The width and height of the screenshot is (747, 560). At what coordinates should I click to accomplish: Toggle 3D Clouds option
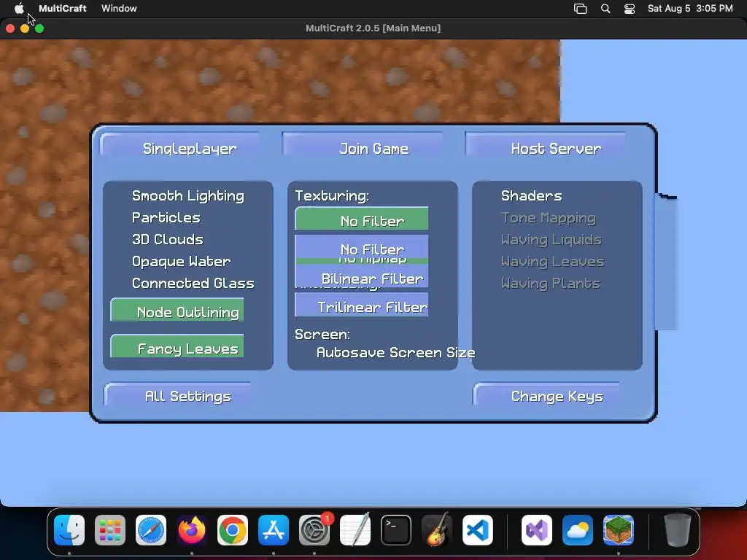tap(168, 239)
